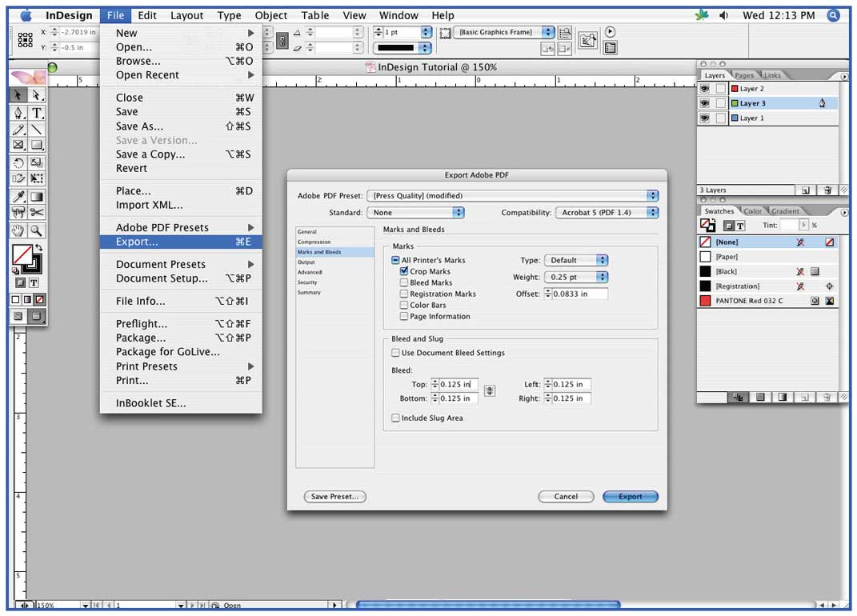
Task: Select the Pen tool
Action: click(x=18, y=113)
